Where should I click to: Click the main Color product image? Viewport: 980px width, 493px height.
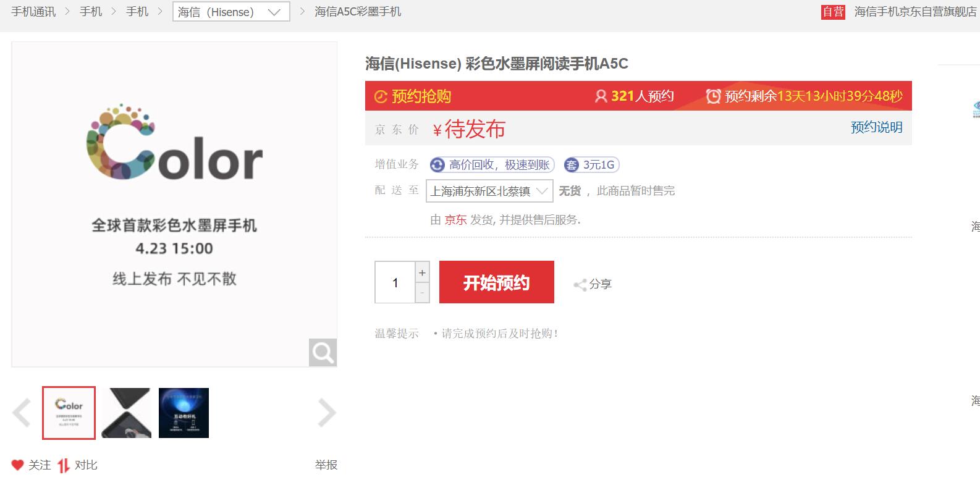(x=174, y=204)
